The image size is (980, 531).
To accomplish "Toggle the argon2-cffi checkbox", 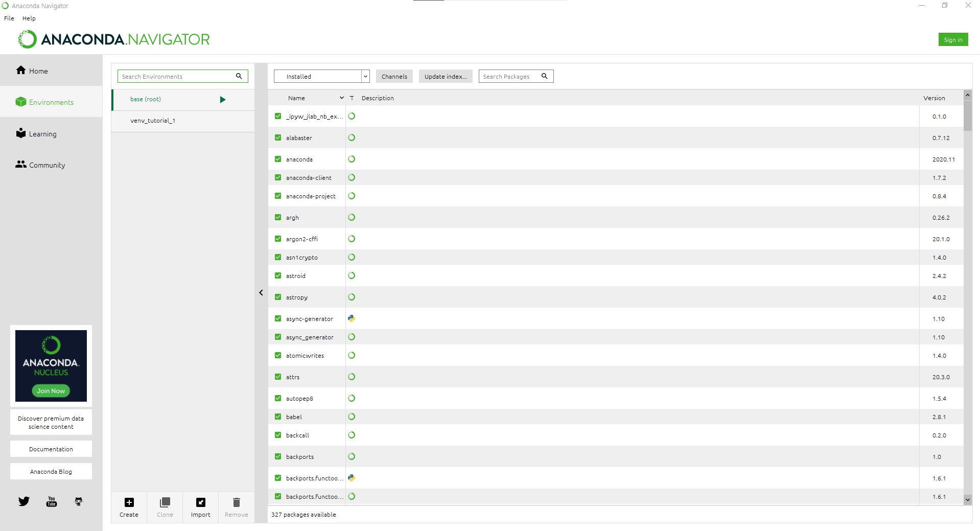I will click(278, 239).
